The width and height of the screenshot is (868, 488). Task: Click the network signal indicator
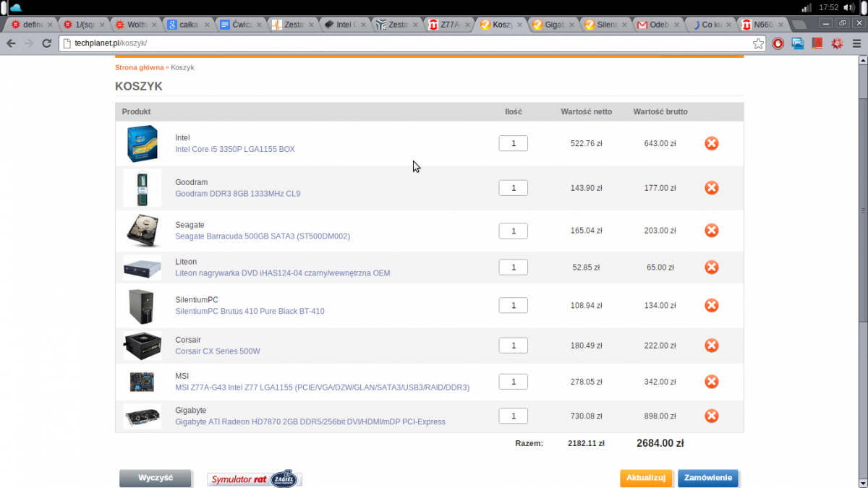(x=807, y=7)
